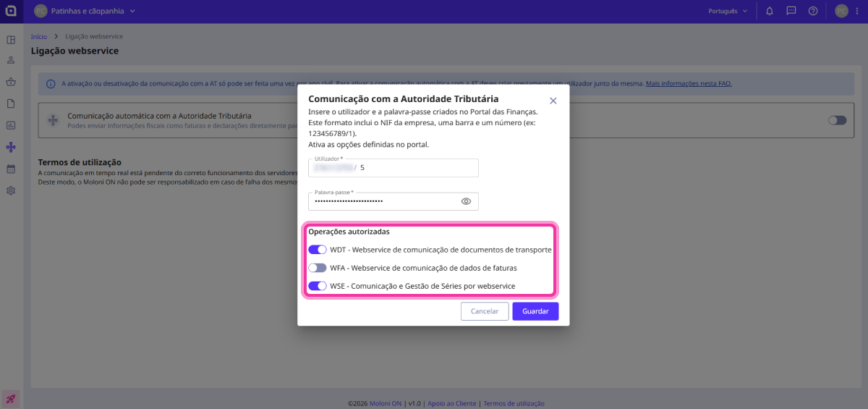Click the WDT webservice label text
Image resolution: width=868 pixels, height=409 pixels.
click(441, 250)
